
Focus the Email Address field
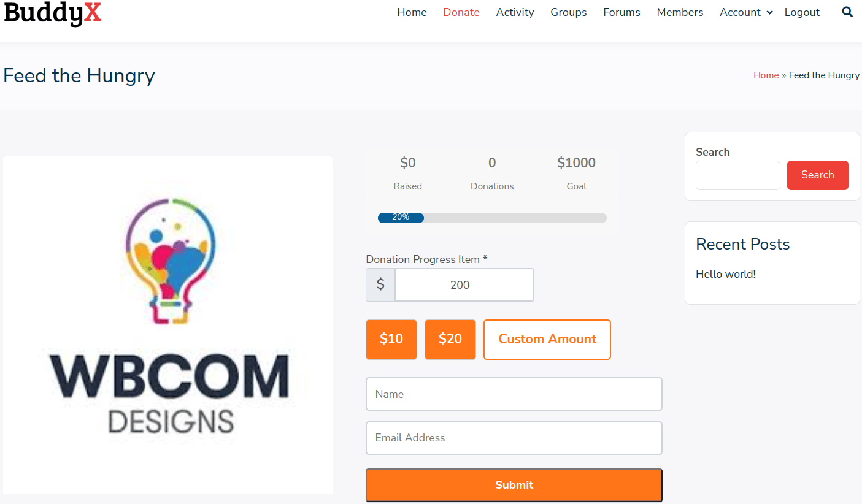click(x=514, y=438)
